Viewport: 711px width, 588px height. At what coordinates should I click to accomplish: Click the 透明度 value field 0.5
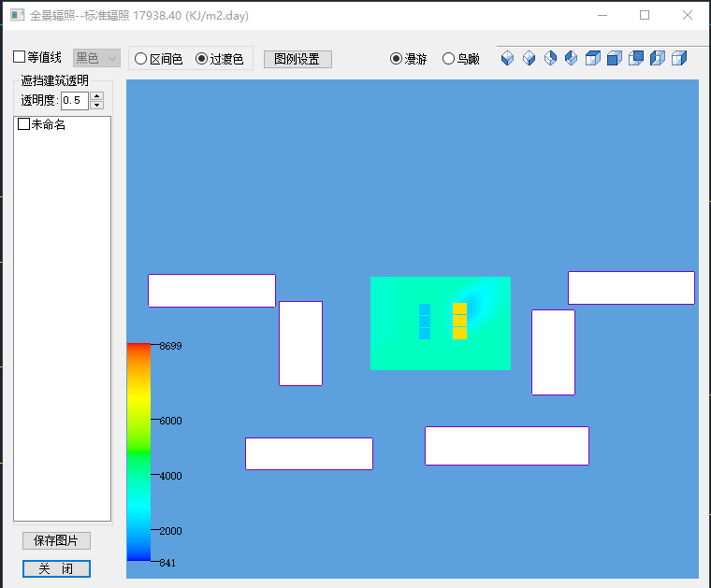point(75,100)
